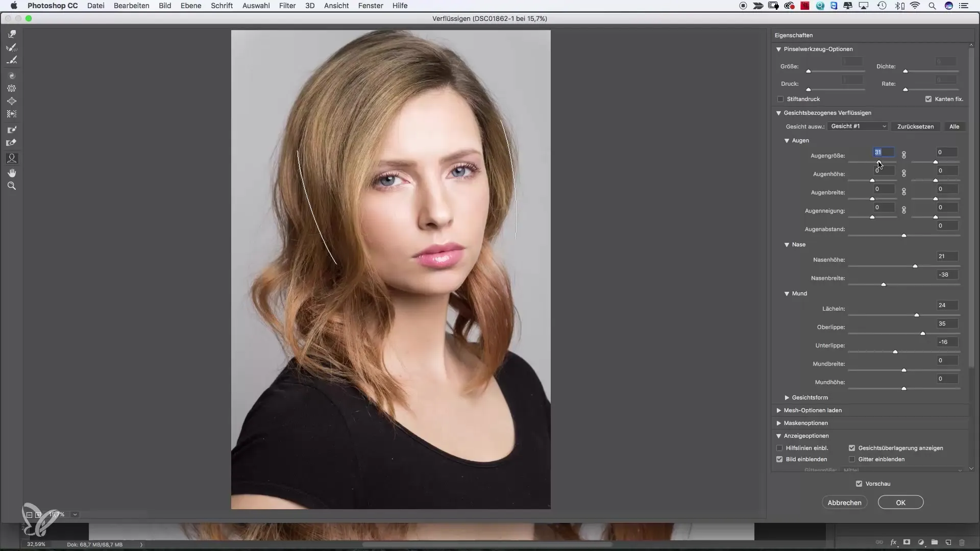
Task: Select the Zoom tool
Action: click(12, 186)
